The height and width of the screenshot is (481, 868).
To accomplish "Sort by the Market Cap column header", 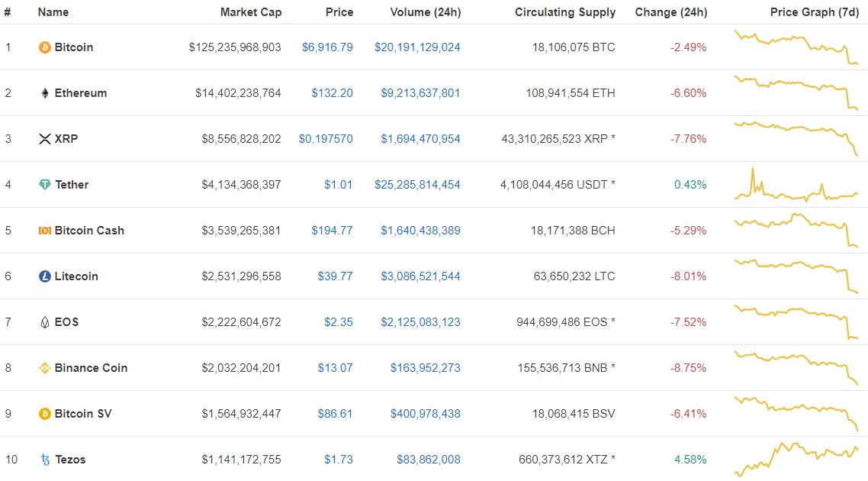I will pos(251,12).
